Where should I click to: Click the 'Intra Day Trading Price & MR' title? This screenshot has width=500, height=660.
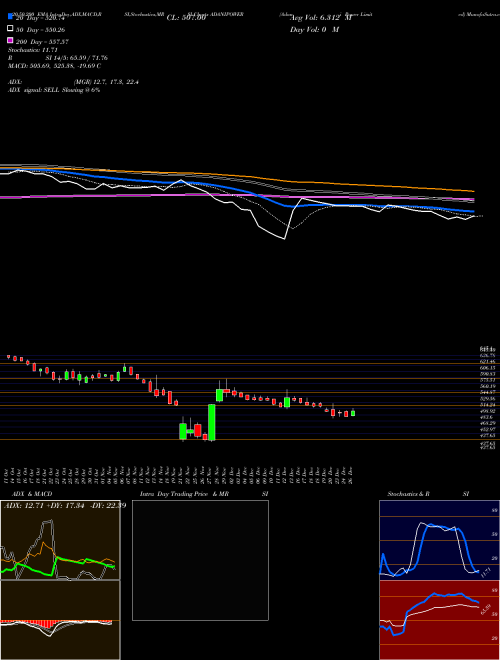(x=184, y=494)
